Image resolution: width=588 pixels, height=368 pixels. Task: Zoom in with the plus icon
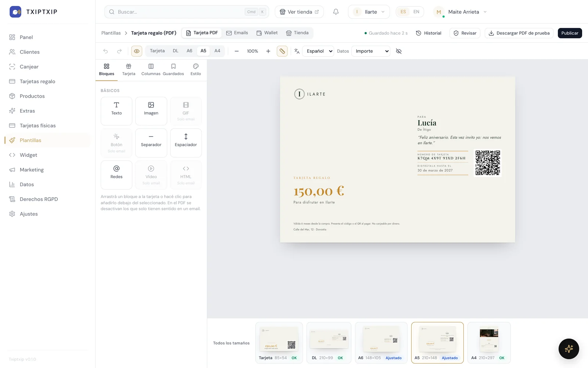268,51
